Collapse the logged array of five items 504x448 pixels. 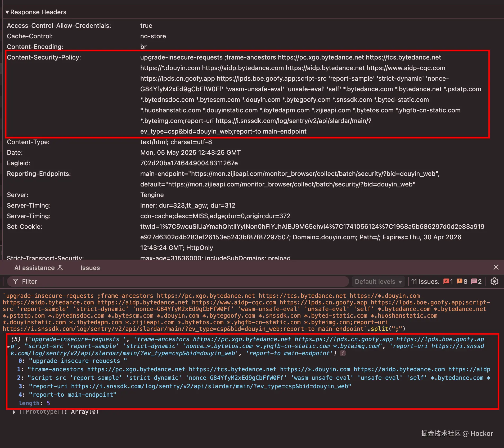[8, 346]
